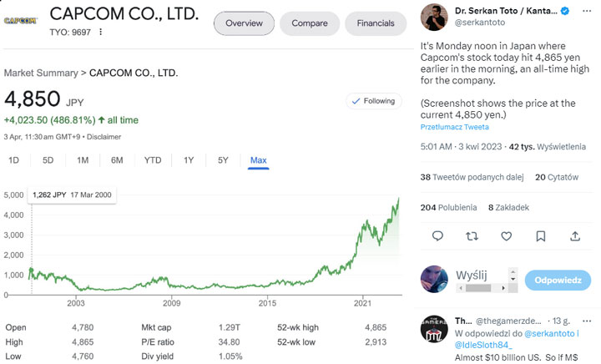
Task: Switch to the Financials tab
Action: [376, 23]
